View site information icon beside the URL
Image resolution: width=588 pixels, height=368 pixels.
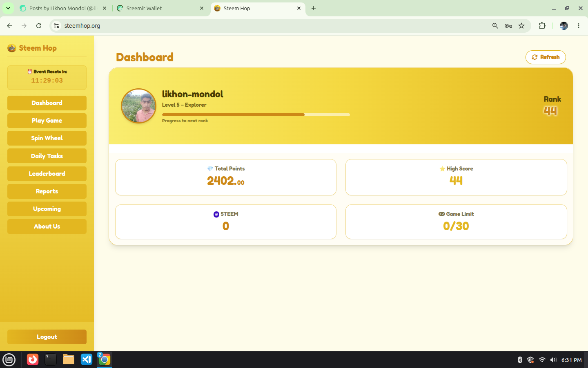click(x=56, y=26)
